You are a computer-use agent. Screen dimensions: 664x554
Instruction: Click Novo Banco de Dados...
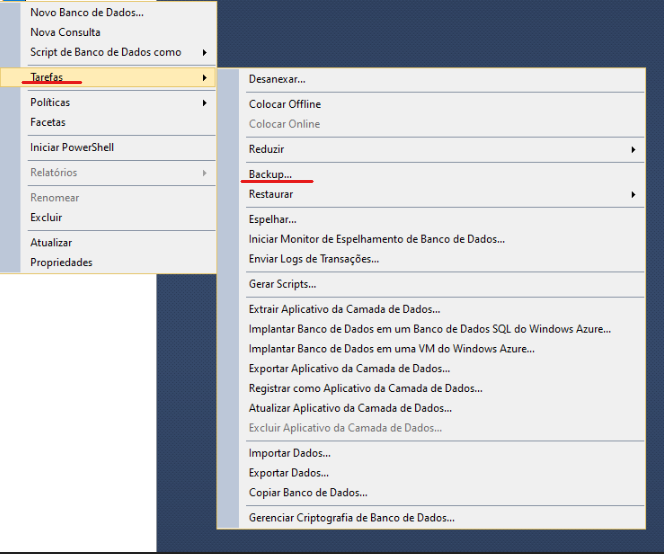tap(86, 12)
